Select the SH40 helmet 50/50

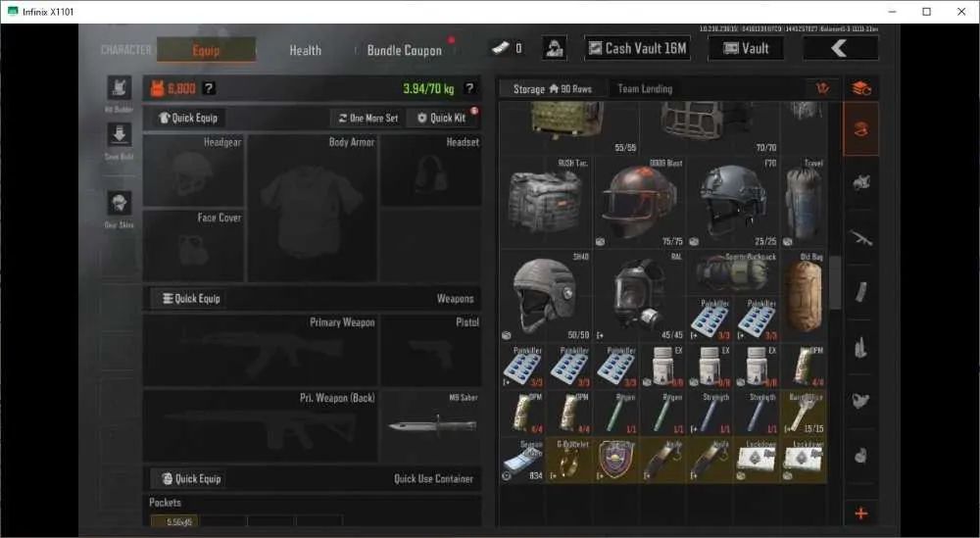(x=546, y=296)
